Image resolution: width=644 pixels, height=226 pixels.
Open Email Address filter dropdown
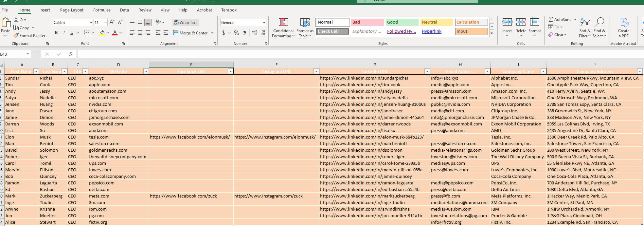[487, 71]
